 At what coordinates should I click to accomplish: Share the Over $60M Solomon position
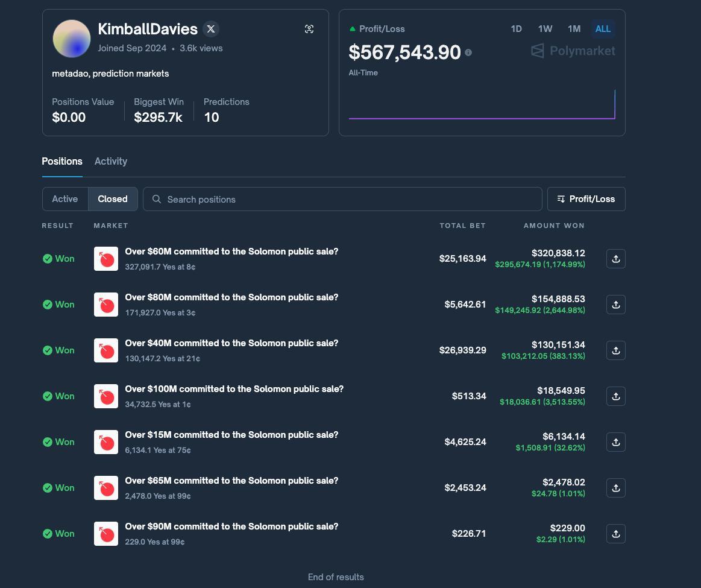pos(615,259)
